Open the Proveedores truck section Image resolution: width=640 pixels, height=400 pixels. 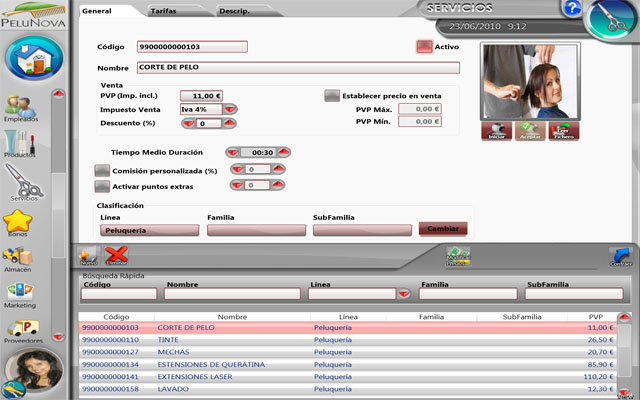click(23, 331)
